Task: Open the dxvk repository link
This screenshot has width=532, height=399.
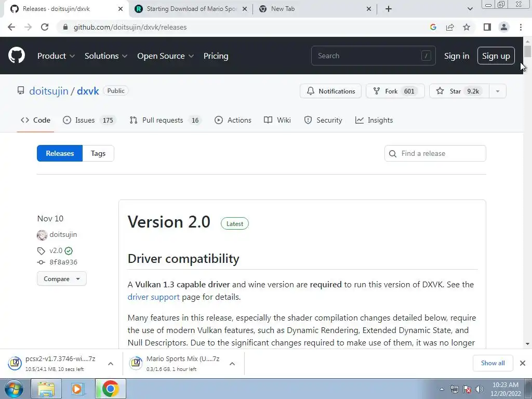Action: (x=88, y=91)
